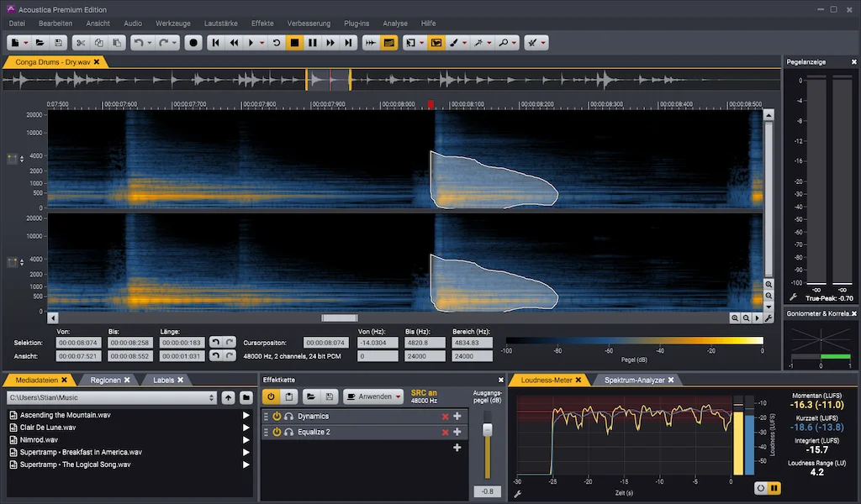
Task: Remove the Dynamics effect with red X
Action: [x=446, y=417]
